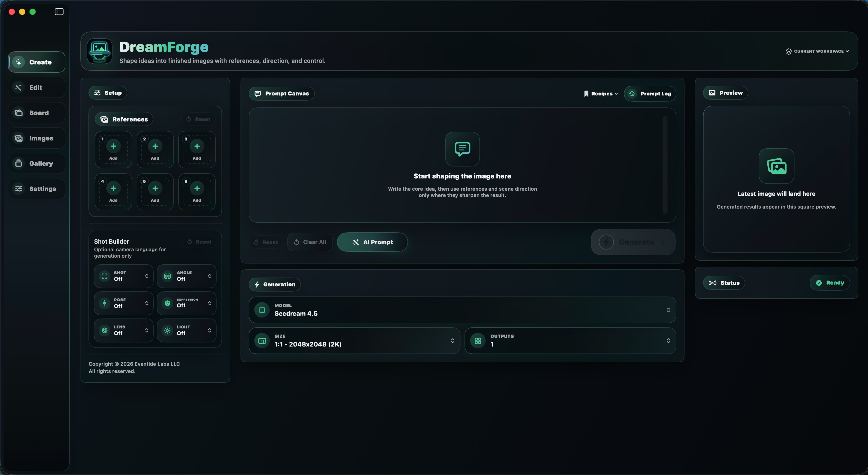Expand the Recipes dropdown

coord(601,94)
